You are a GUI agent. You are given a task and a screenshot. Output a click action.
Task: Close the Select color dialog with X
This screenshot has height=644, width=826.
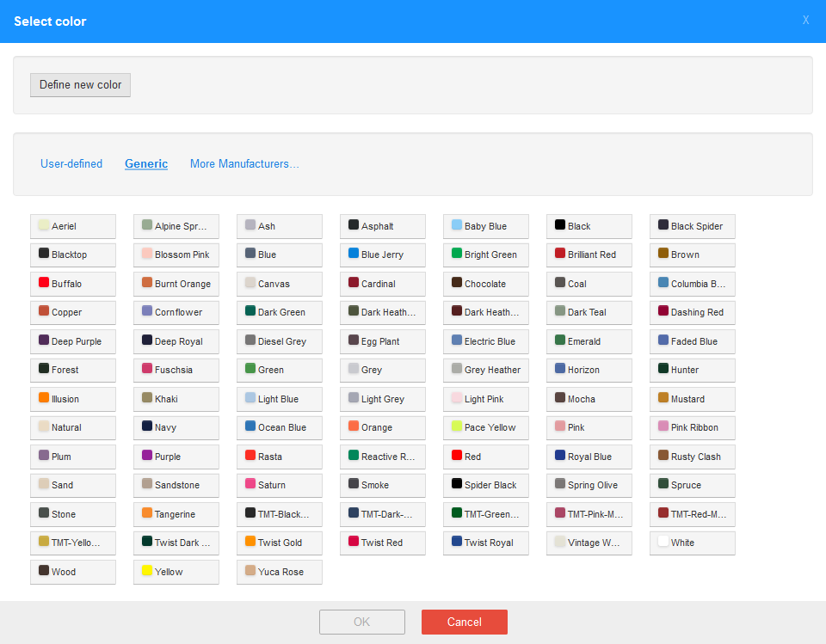[805, 21]
